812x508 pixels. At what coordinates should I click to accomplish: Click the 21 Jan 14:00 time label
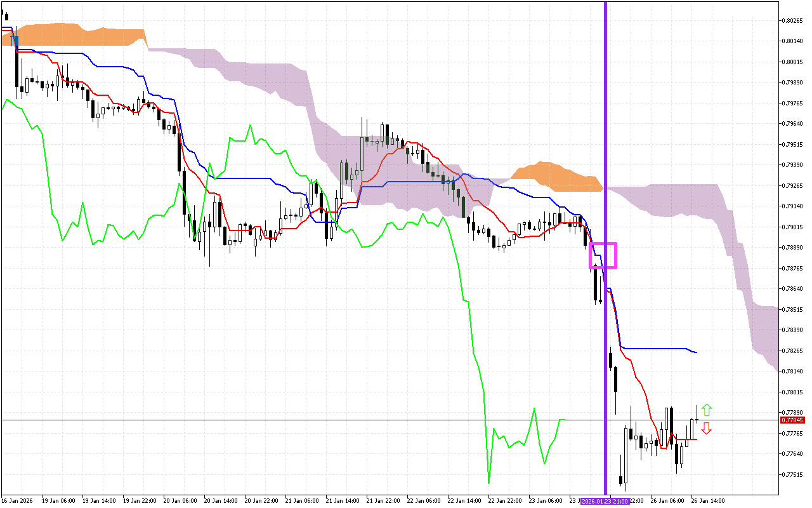(x=342, y=501)
